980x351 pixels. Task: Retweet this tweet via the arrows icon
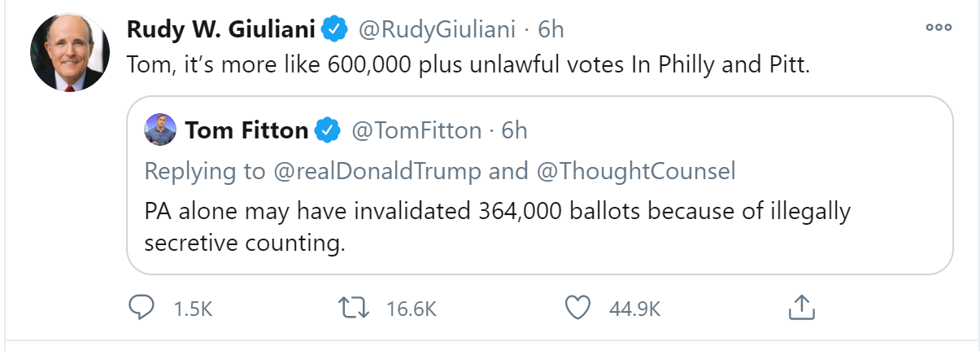[353, 308]
